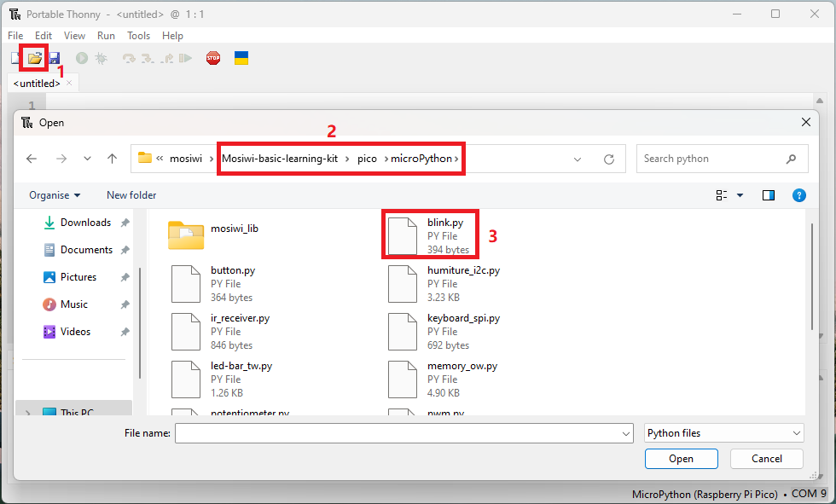Toggle the preview pane icon
836x504 pixels.
click(769, 195)
